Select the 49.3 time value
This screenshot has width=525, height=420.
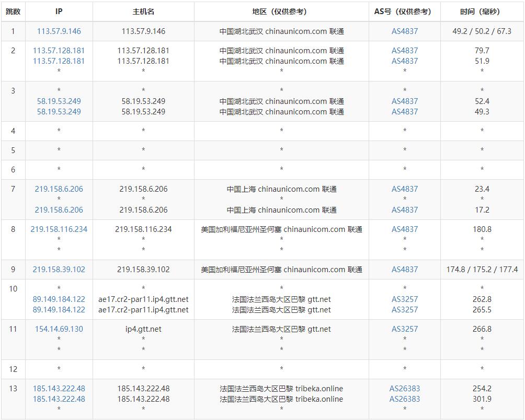click(x=482, y=112)
